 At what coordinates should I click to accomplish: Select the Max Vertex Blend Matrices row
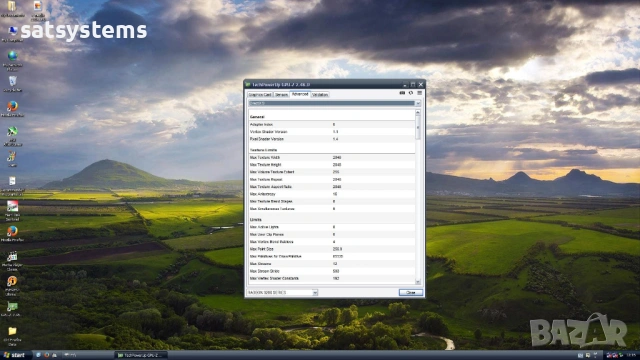[331, 242]
